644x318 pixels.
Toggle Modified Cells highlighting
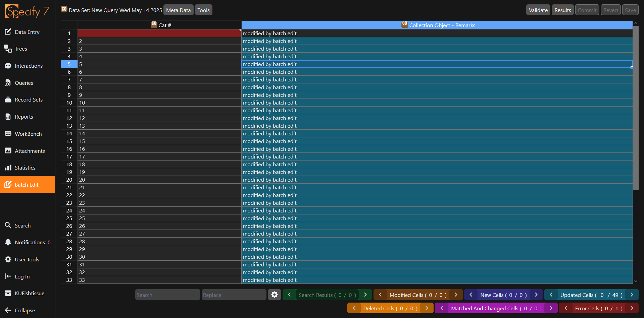pos(418,295)
